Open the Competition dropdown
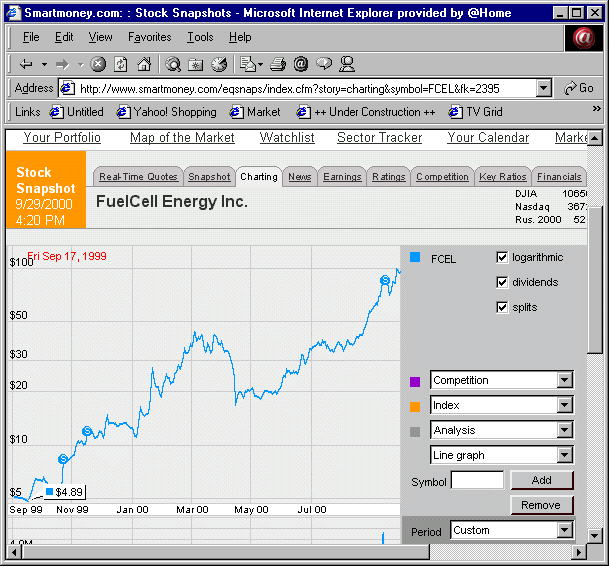Image resolution: width=609 pixels, height=566 pixels. click(x=565, y=380)
